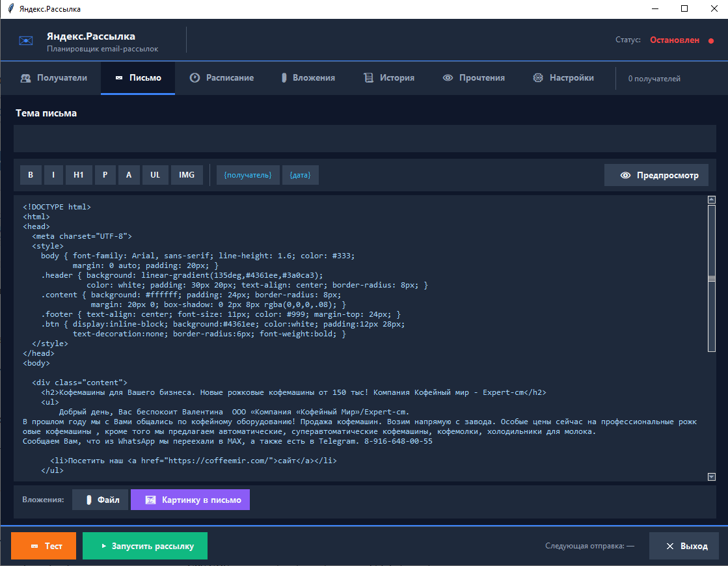728x566 pixels.
Task: Insert the {дата} placeholder
Action: [300, 175]
